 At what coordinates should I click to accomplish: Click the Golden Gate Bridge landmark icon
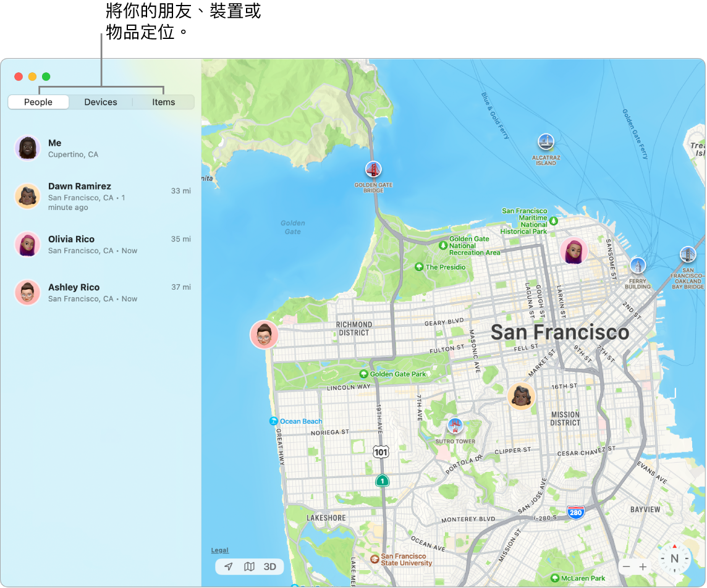(373, 169)
